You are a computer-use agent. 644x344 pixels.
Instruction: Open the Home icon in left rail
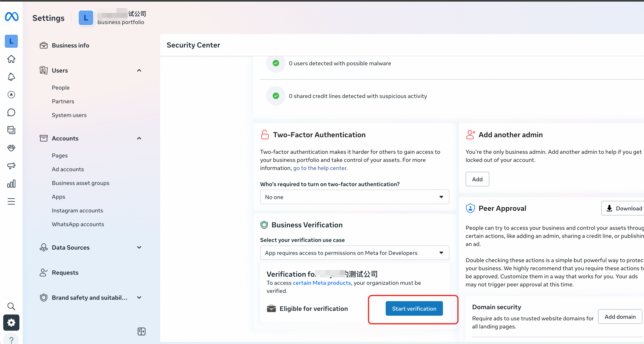pyautogui.click(x=11, y=59)
